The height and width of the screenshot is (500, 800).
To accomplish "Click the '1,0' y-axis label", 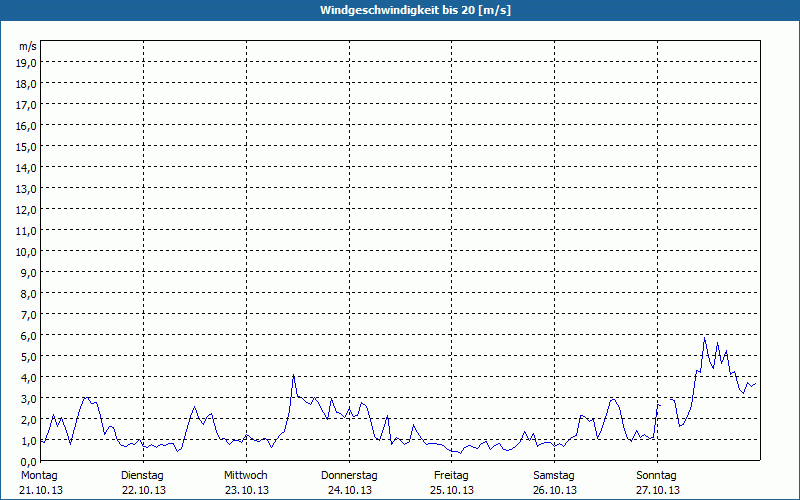I will pyautogui.click(x=28, y=441).
